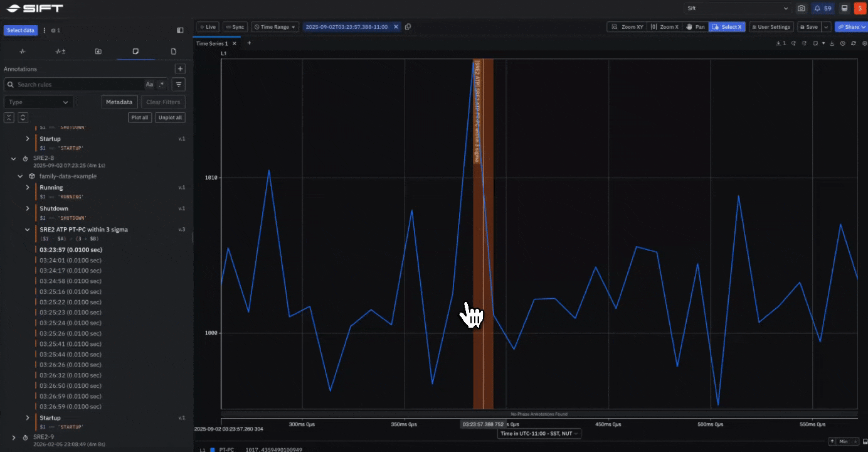Click the Metadata button
This screenshot has height=452, width=868.
pyautogui.click(x=119, y=102)
